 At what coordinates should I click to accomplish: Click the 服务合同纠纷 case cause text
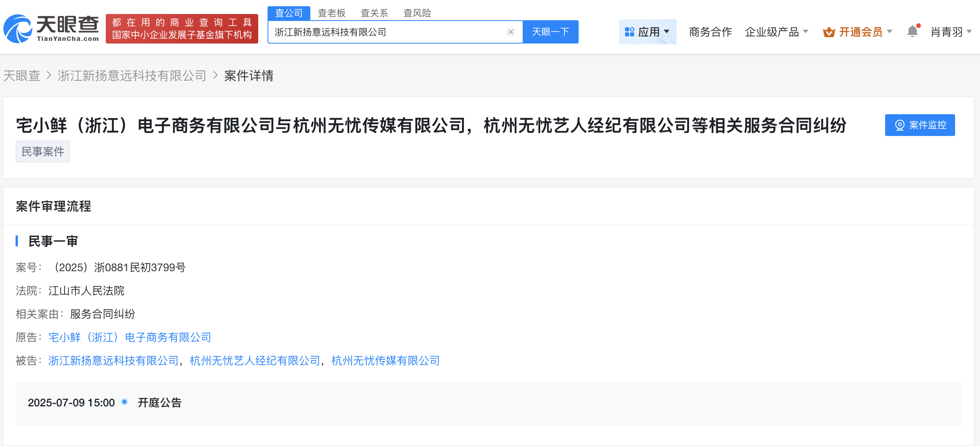click(x=102, y=314)
